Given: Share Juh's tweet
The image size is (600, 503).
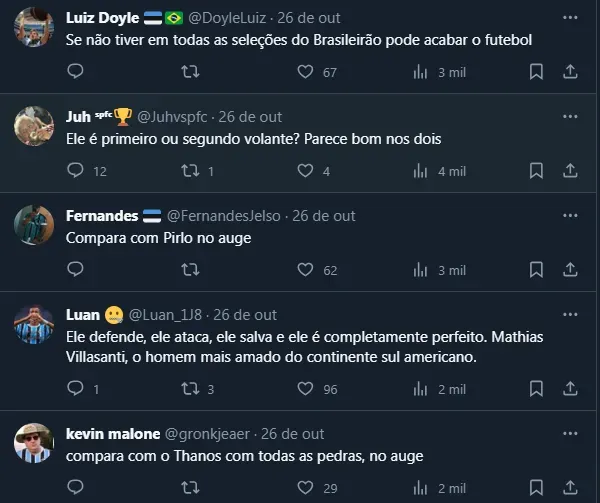Looking at the screenshot, I should [x=570, y=171].
